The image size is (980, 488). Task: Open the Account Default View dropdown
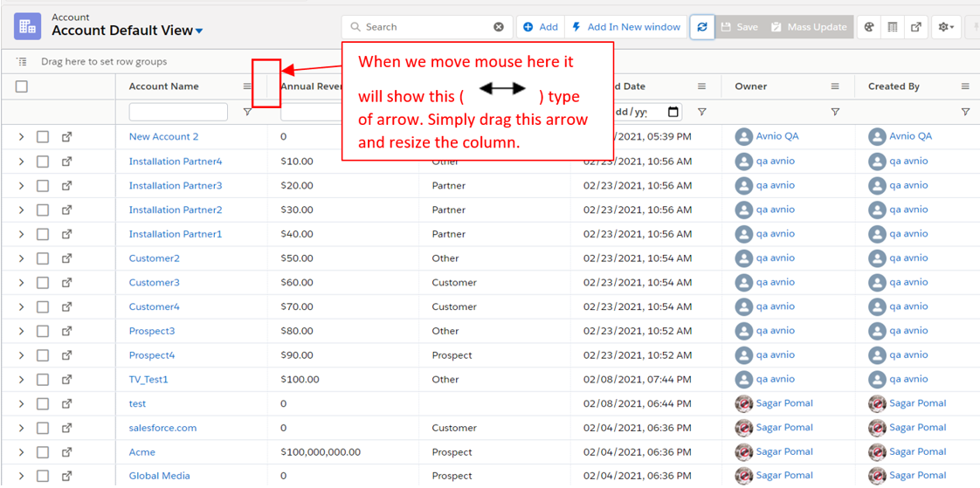[199, 31]
